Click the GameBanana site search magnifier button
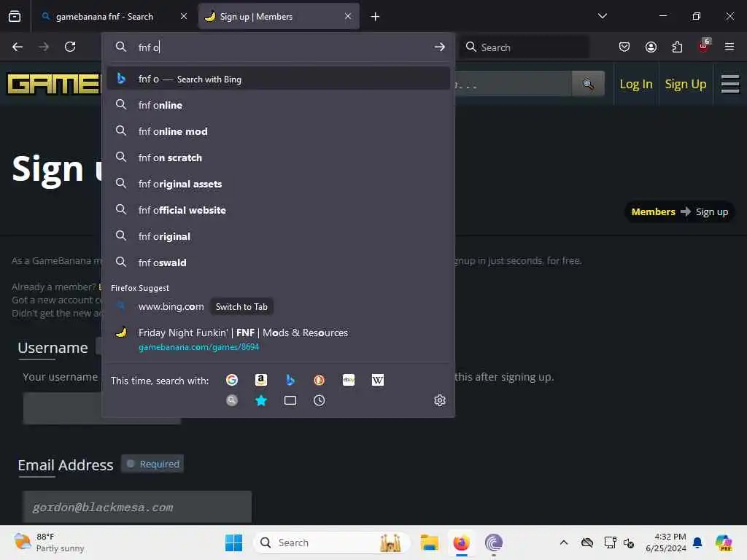Viewport: 747px width, 560px height. coord(589,84)
